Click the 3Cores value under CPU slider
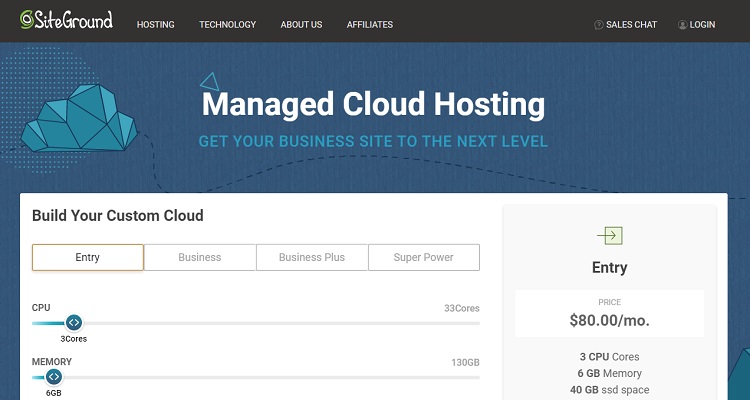The width and height of the screenshot is (750, 400). pos(74,339)
